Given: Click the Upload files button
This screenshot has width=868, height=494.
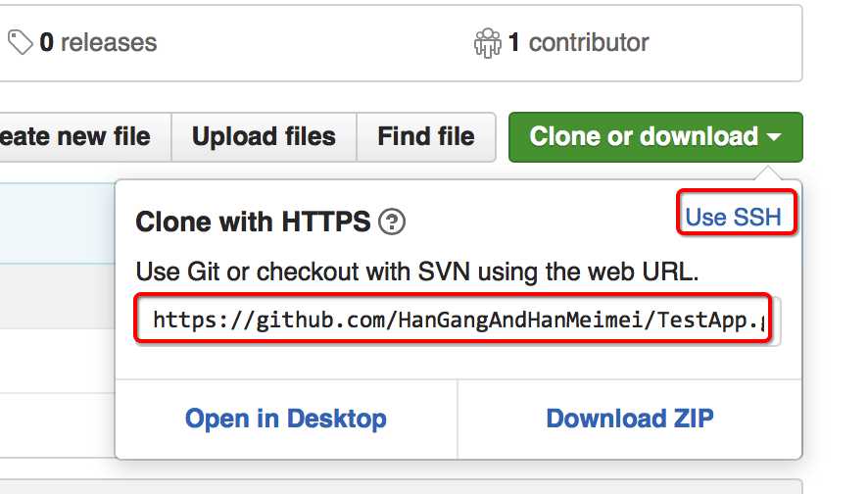Looking at the screenshot, I should [x=264, y=137].
